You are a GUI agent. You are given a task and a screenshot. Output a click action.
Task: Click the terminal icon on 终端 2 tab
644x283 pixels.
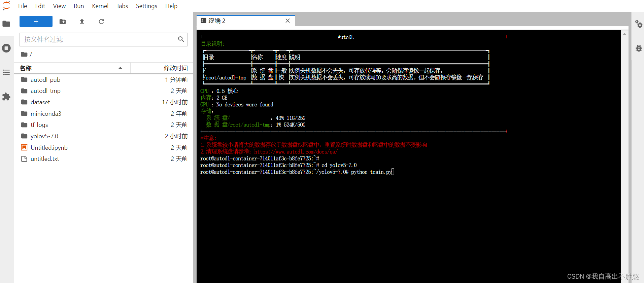point(203,21)
